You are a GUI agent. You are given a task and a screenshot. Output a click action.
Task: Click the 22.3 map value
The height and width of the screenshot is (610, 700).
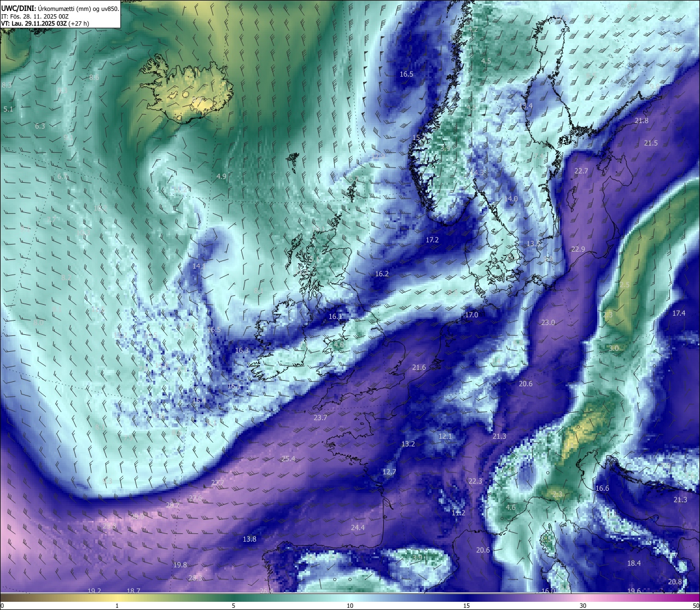pos(475,481)
